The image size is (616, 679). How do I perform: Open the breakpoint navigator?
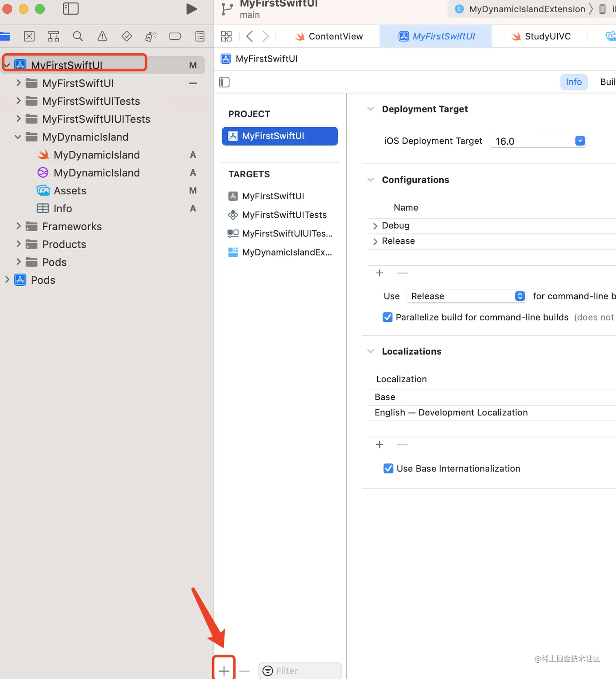tap(175, 36)
